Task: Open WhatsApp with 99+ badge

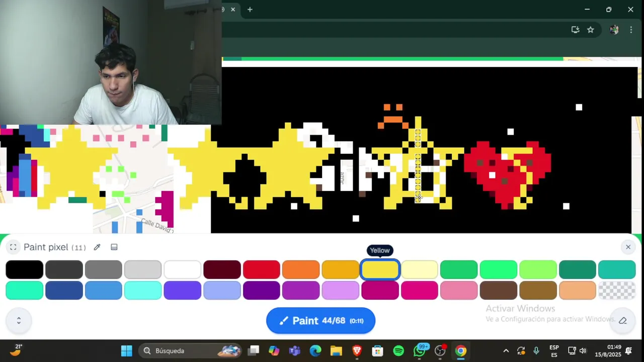Action: tap(420, 350)
